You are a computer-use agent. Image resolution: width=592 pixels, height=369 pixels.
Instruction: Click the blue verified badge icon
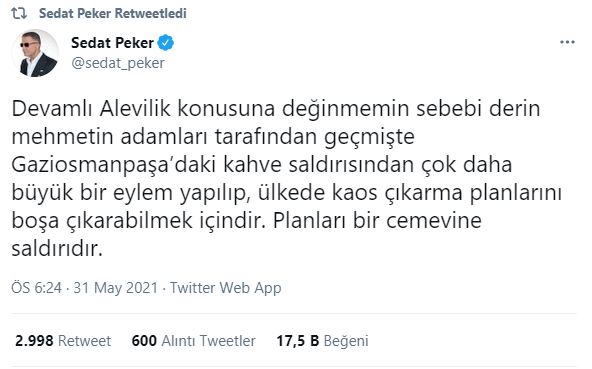click(165, 43)
